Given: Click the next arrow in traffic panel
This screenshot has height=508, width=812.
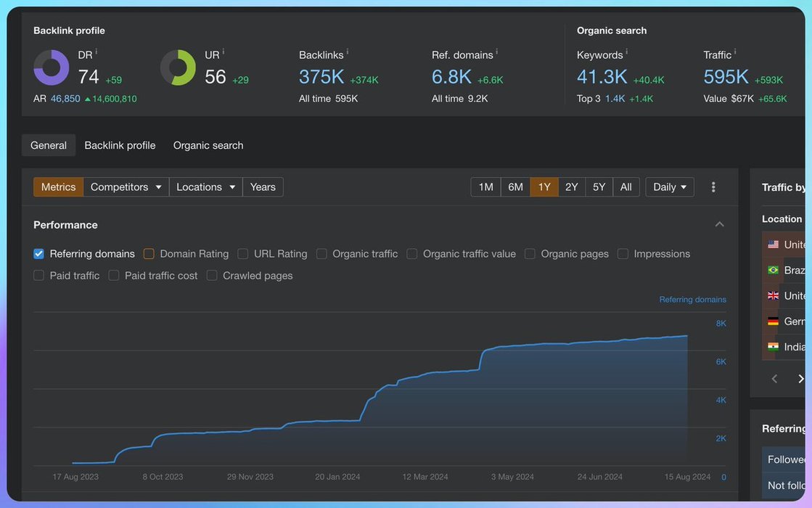Looking at the screenshot, I should tap(800, 379).
